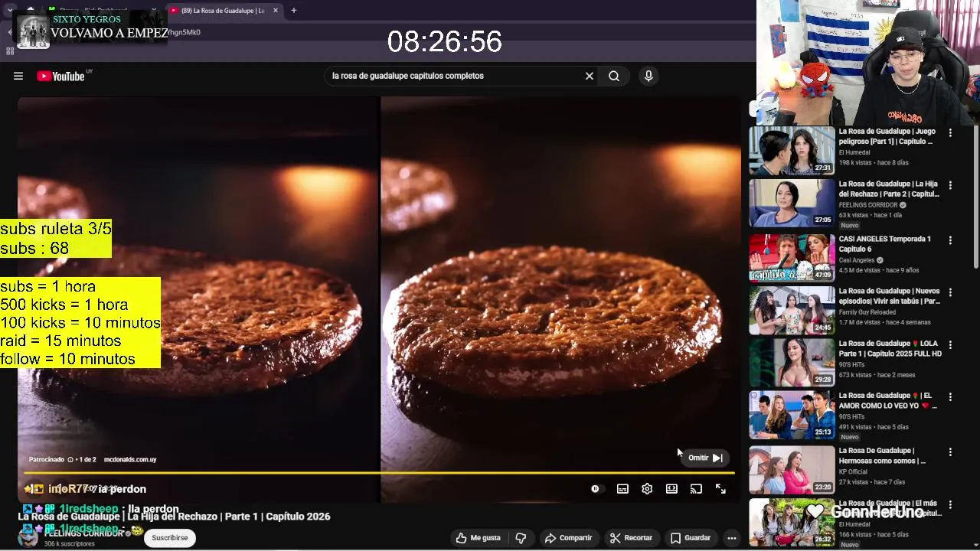Save the video with Guardar
Image resolution: width=980 pixels, height=551 pixels.
(691, 538)
